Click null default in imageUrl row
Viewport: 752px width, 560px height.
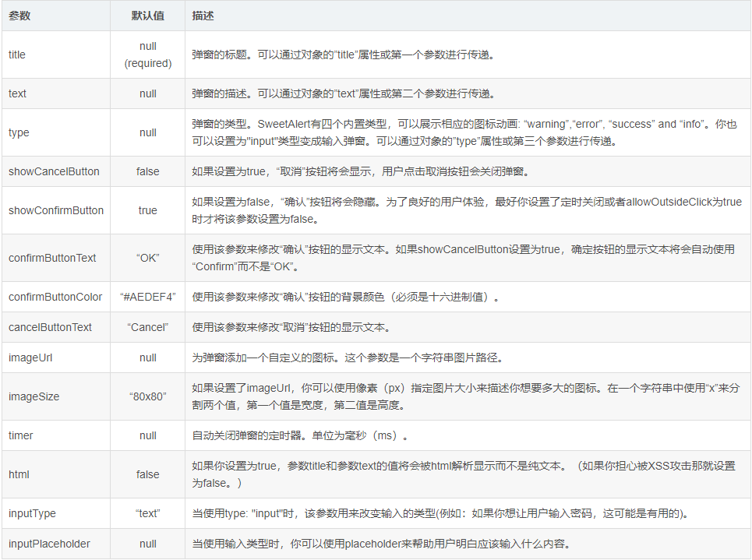pos(148,357)
